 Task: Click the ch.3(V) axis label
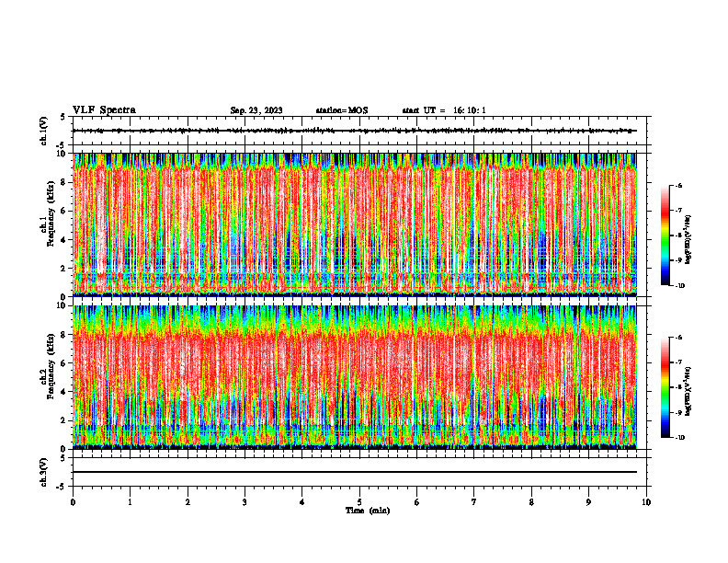(x=44, y=472)
